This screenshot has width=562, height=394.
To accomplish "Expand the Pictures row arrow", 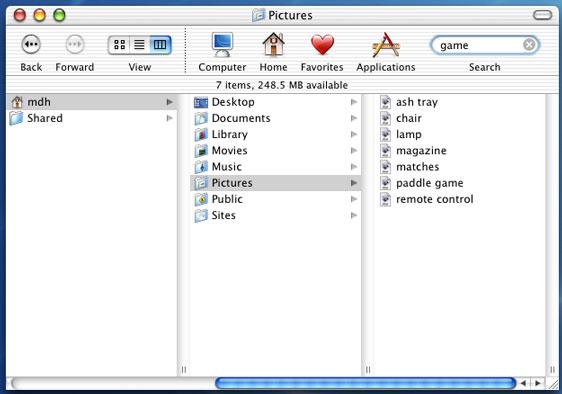I will (x=354, y=183).
